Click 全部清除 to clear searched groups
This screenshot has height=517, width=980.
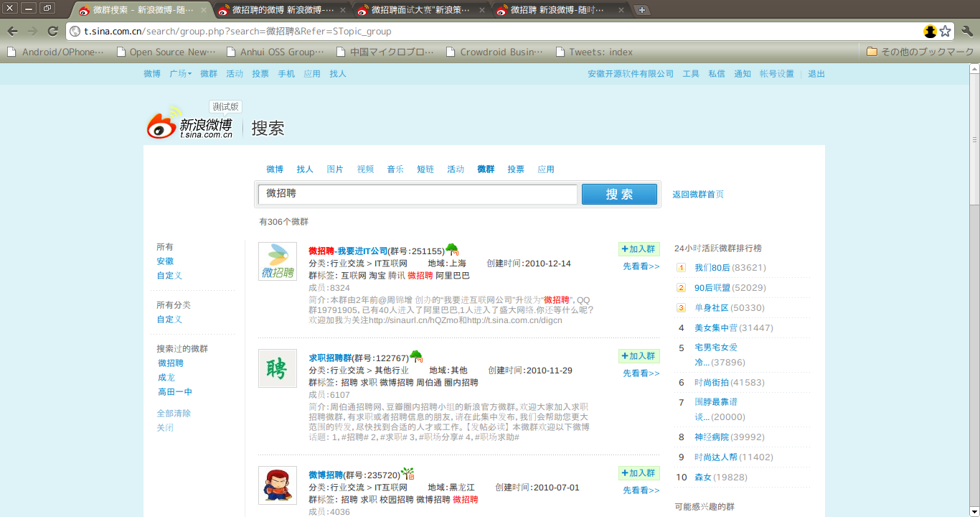tap(174, 414)
